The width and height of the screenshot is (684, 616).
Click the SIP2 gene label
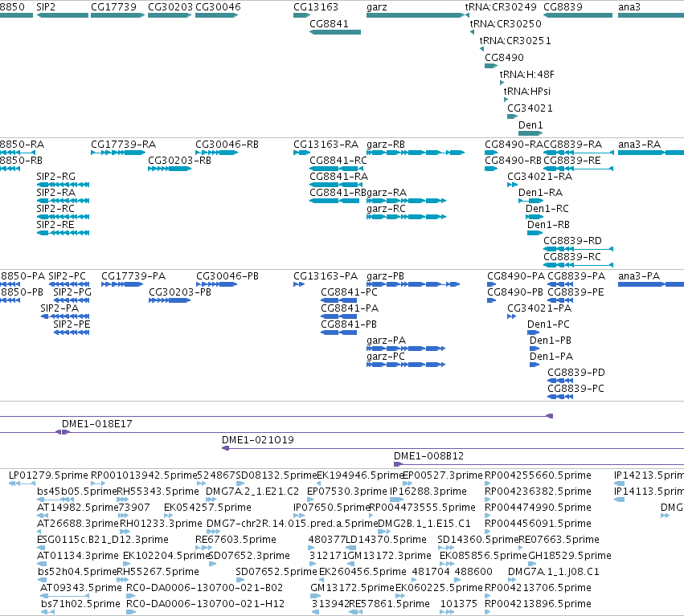(x=46, y=7)
